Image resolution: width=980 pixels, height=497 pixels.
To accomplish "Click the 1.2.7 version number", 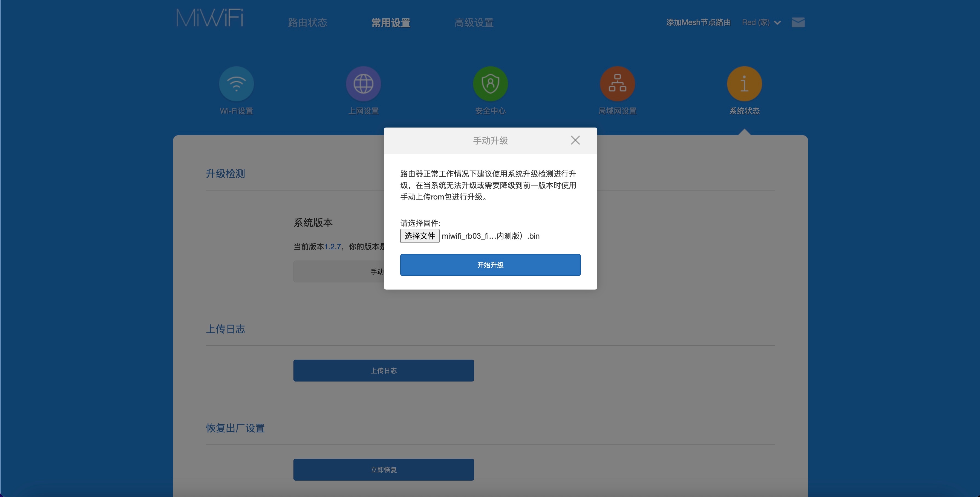I will tap(333, 247).
